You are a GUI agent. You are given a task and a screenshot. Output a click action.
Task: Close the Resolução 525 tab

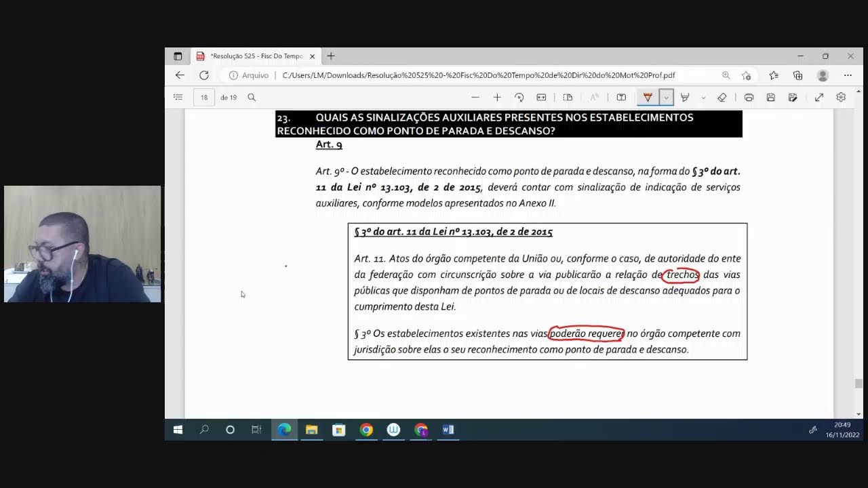(x=313, y=56)
